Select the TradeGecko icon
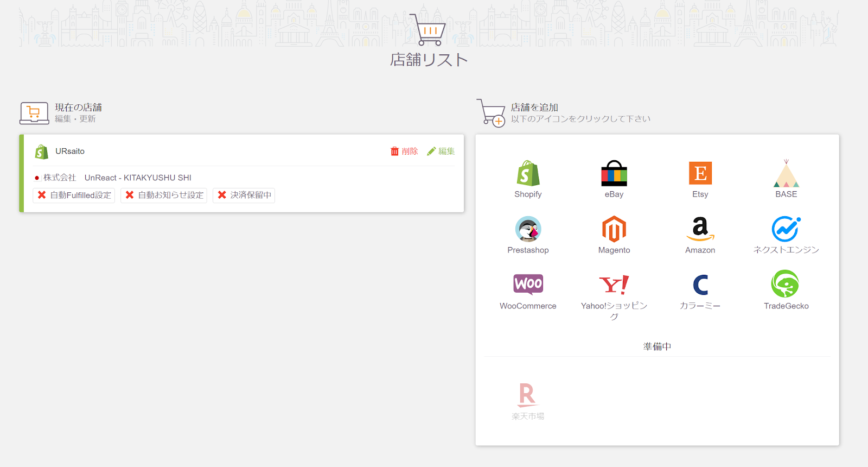Image resolution: width=868 pixels, height=467 pixels. click(x=786, y=284)
